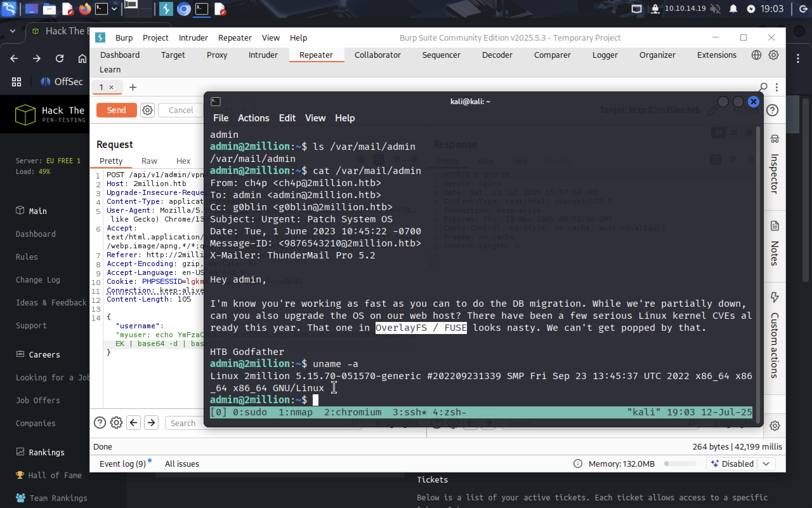Open the View menu in the Burp menu bar

coord(271,38)
